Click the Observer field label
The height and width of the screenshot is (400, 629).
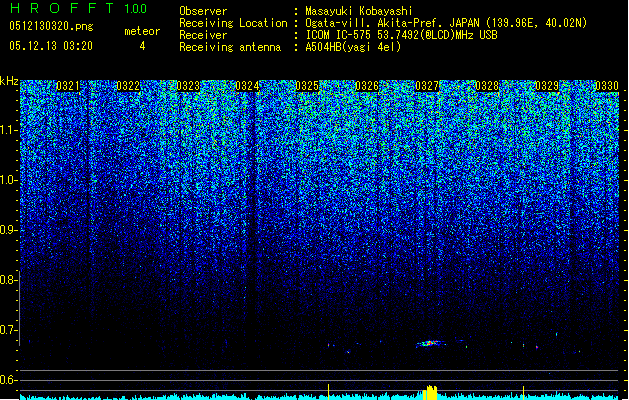pos(203,11)
